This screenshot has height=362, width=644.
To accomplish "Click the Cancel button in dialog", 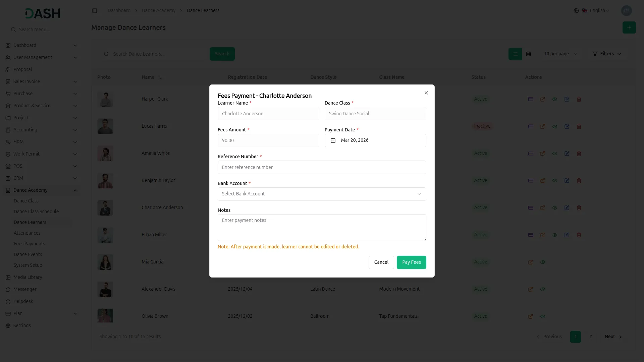I will coord(381,262).
